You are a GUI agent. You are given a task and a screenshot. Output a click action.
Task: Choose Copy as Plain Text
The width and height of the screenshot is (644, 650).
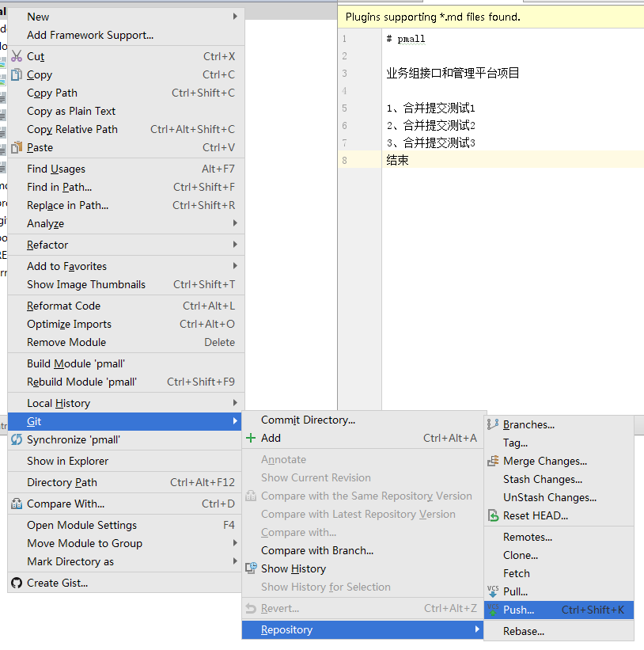click(x=126, y=111)
